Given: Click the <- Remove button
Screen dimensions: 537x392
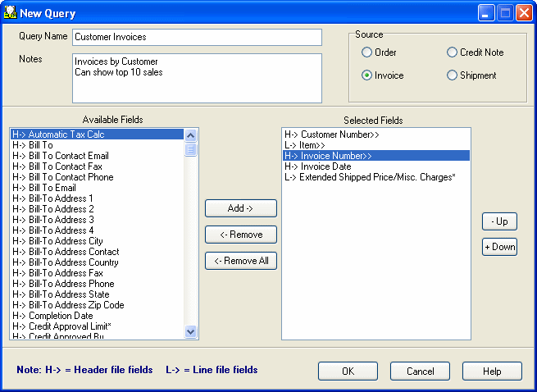Looking at the screenshot, I should pos(240,235).
